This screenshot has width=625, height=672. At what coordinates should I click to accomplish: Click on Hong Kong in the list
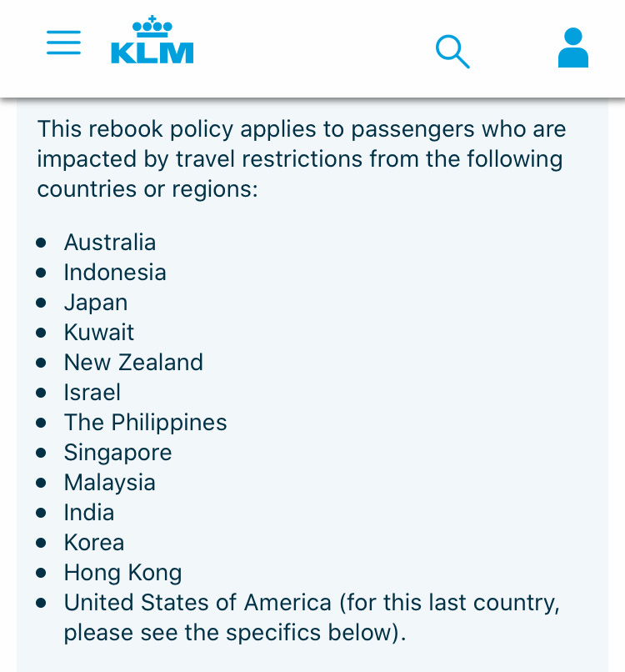coord(123,573)
